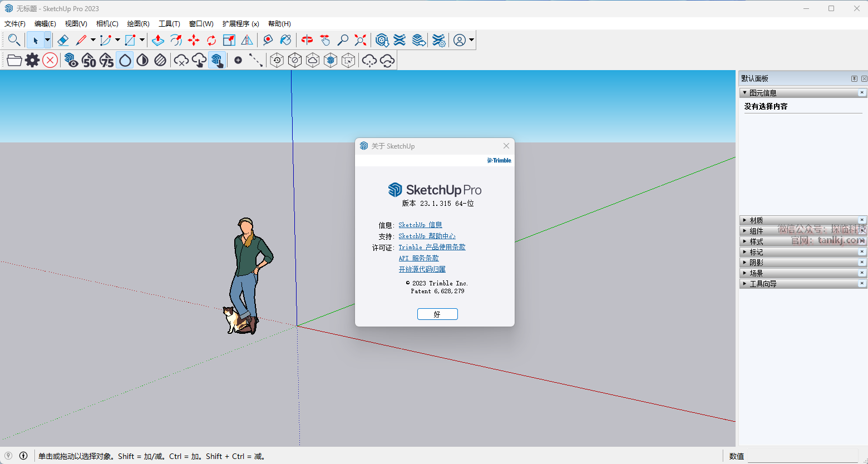Select the Push/Pull tool
The height and width of the screenshot is (464, 868).
(x=158, y=40)
